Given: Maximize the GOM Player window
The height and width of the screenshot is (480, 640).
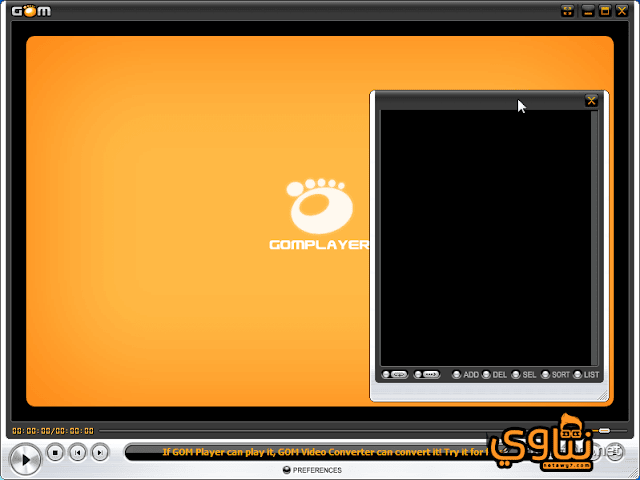Looking at the screenshot, I should pyautogui.click(x=604, y=11).
